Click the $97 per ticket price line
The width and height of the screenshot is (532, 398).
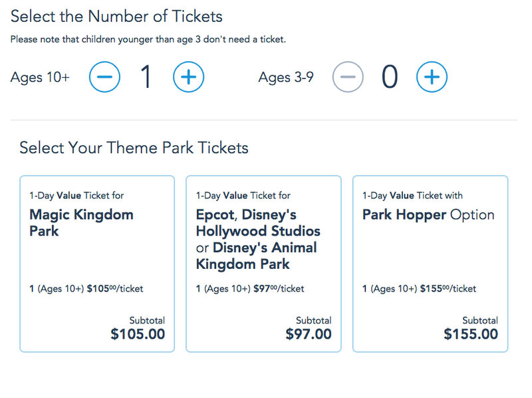pyautogui.click(x=250, y=289)
